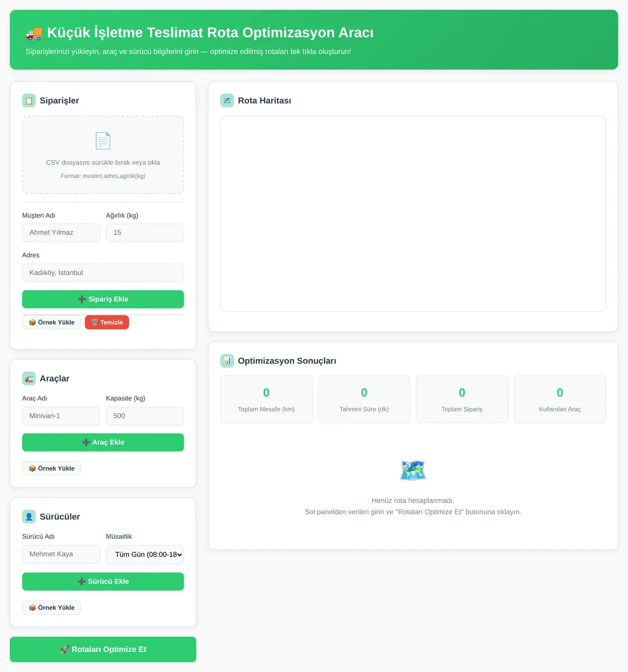
Task: Click the Araçlar section heading
Action: (x=54, y=378)
